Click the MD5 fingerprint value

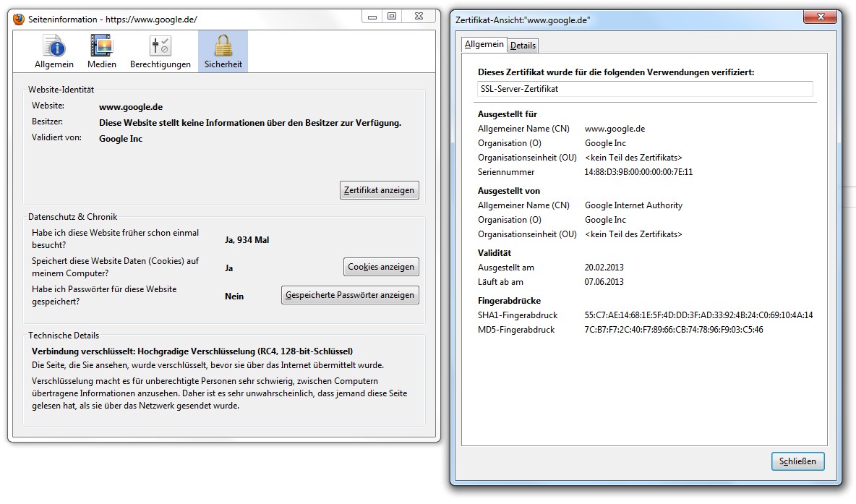click(x=674, y=330)
